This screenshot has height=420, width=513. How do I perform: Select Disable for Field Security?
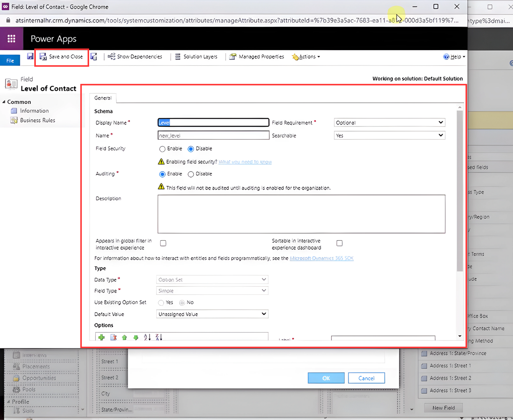point(191,149)
